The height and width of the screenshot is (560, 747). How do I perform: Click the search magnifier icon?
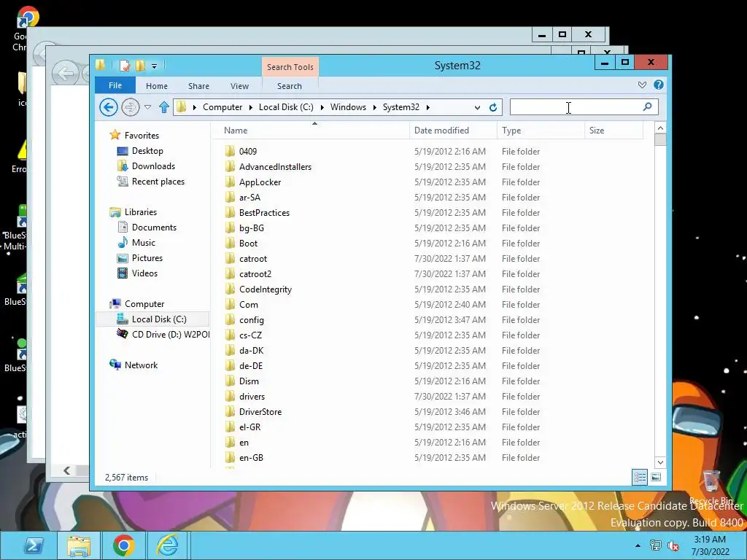point(647,106)
